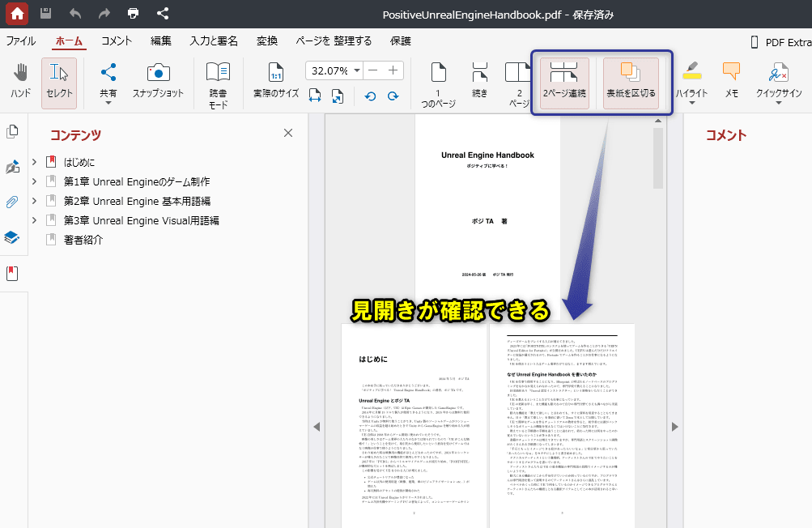812x528 pixels.
Task: Redo the last action
Action: point(104,14)
